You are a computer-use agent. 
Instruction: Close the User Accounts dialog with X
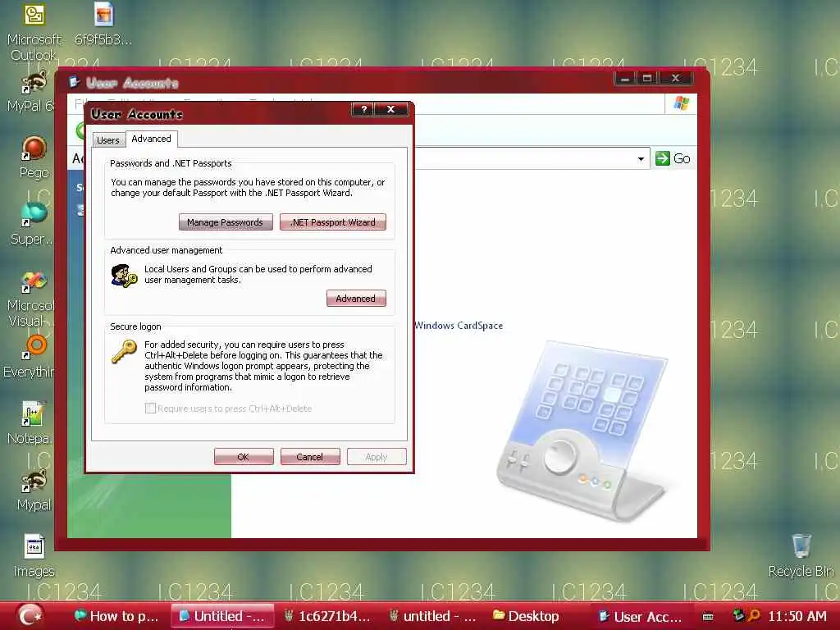(391, 109)
